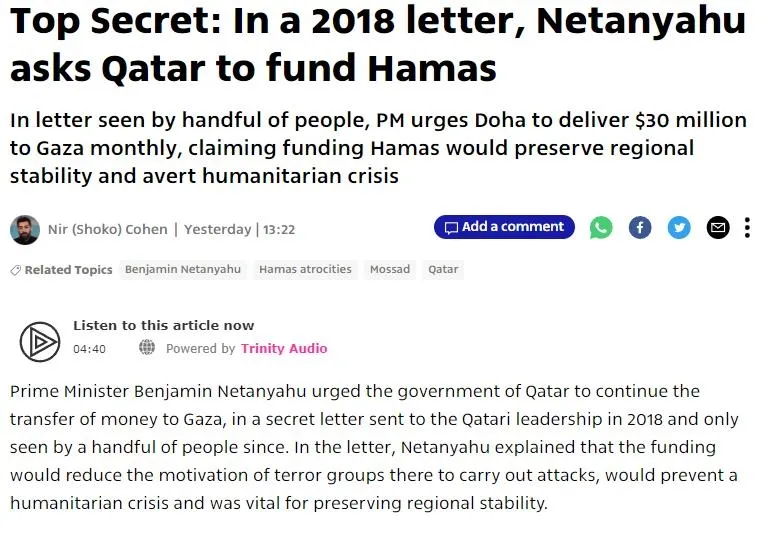Click the author's profile photo
768x534 pixels.
coord(25,229)
